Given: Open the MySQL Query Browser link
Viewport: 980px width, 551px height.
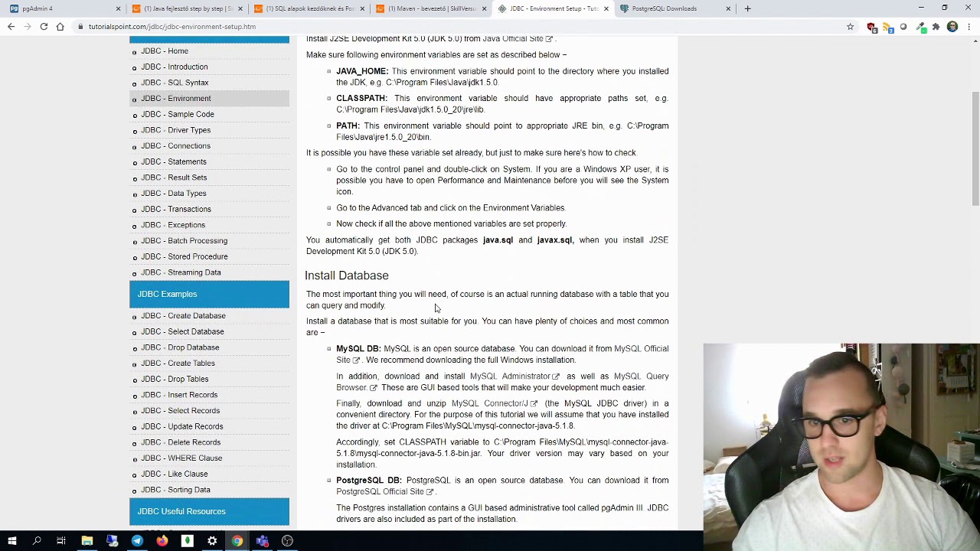Looking at the screenshot, I should (641, 377).
